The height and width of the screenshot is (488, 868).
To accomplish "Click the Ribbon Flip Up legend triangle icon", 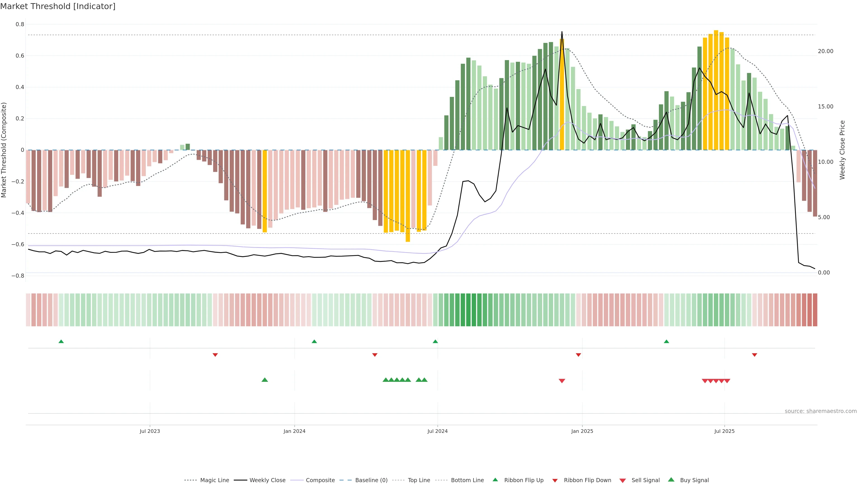I will click(x=495, y=480).
